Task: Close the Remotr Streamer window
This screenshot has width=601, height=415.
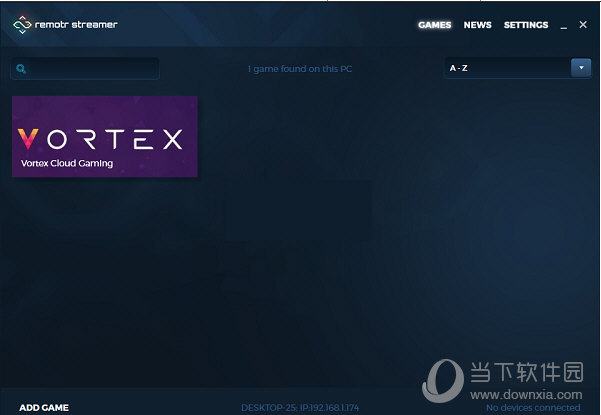Action: (x=583, y=25)
